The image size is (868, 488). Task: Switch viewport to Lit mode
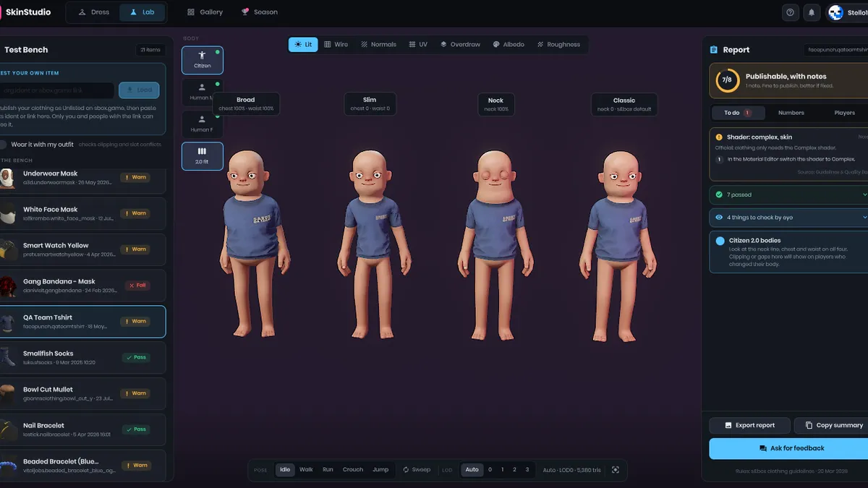coord(303,44)
